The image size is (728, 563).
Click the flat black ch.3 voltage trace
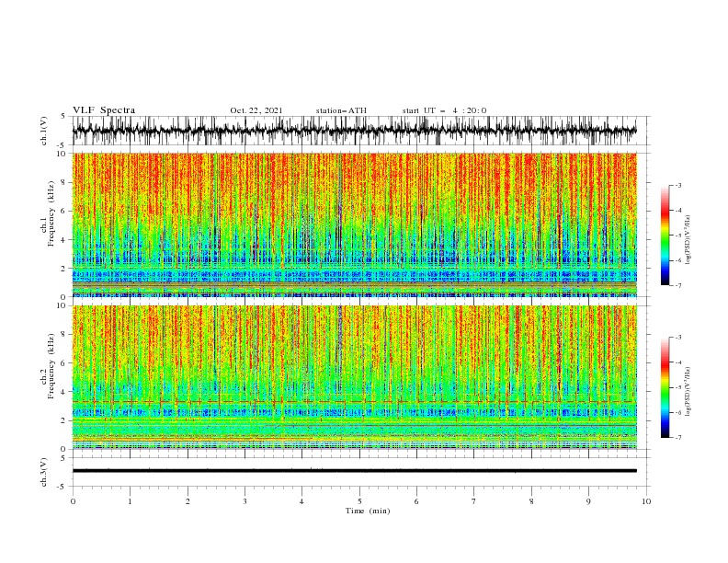354,471
